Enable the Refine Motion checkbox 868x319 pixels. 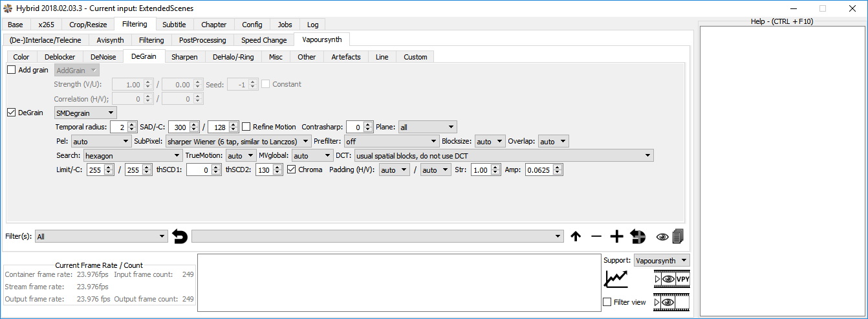(246, 127)
